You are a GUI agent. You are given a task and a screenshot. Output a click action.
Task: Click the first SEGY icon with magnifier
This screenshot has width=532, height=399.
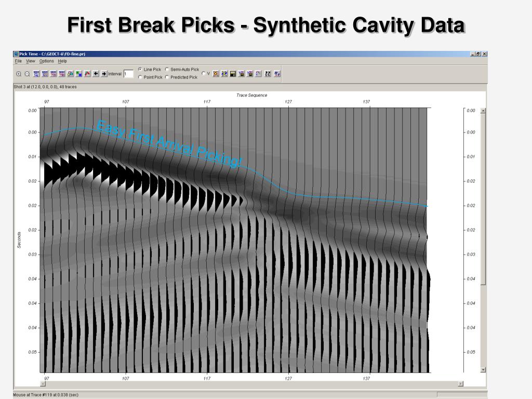(36, 74)
